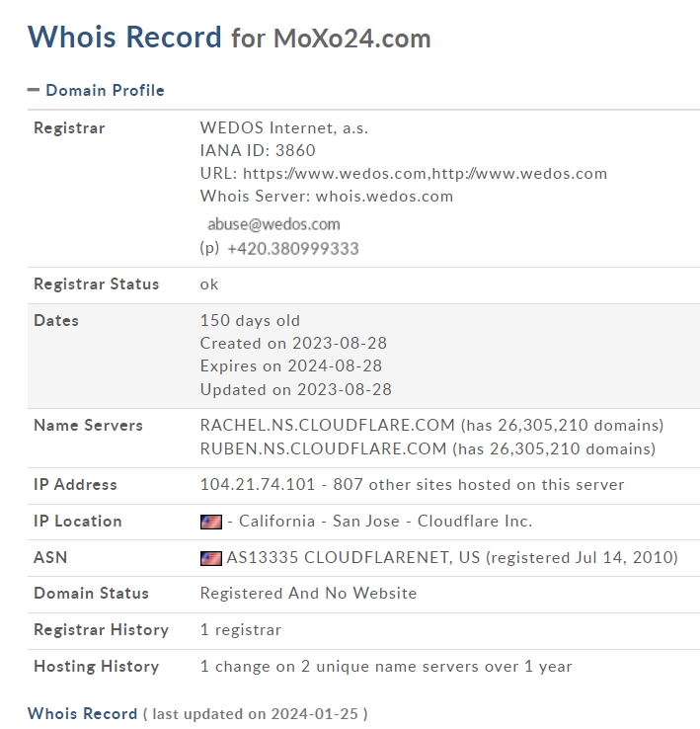Click Updated on 2023-08-28

click(x=295, y=389)
